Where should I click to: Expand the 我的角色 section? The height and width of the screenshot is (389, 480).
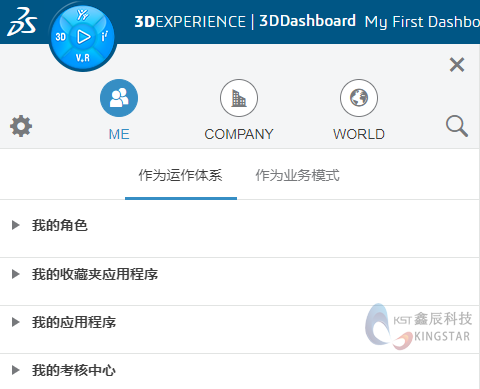tap(239, 226)
